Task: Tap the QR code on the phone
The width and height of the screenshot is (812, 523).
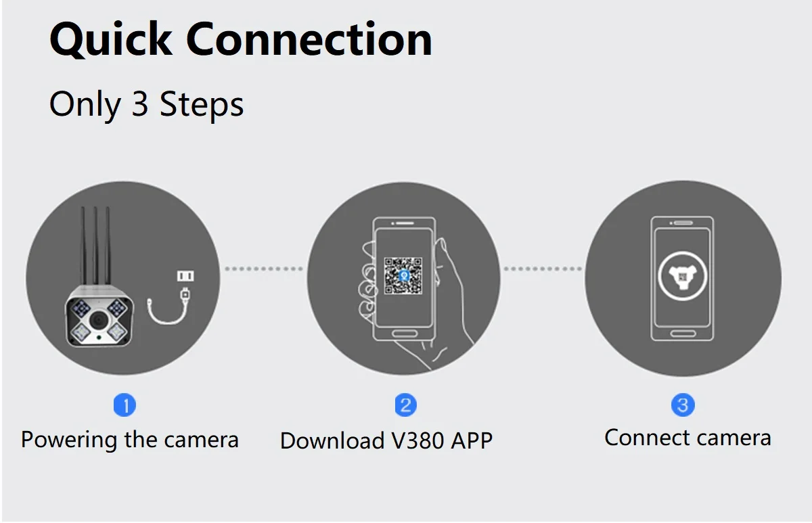Action: click(403, 276)
